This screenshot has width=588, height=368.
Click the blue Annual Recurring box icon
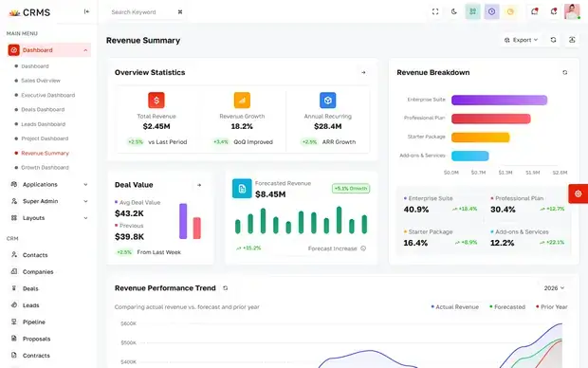pyautogui.click(x=328, y=101)
